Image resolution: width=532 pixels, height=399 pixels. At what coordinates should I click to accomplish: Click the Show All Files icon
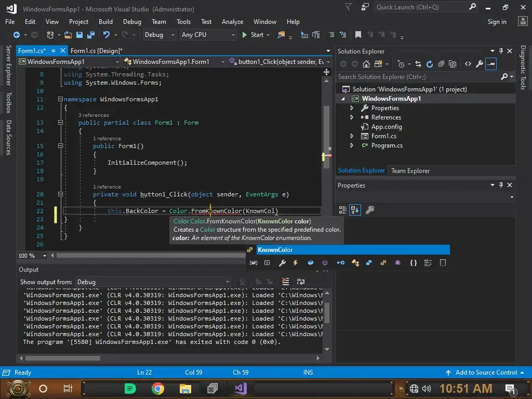coord(453,64)
